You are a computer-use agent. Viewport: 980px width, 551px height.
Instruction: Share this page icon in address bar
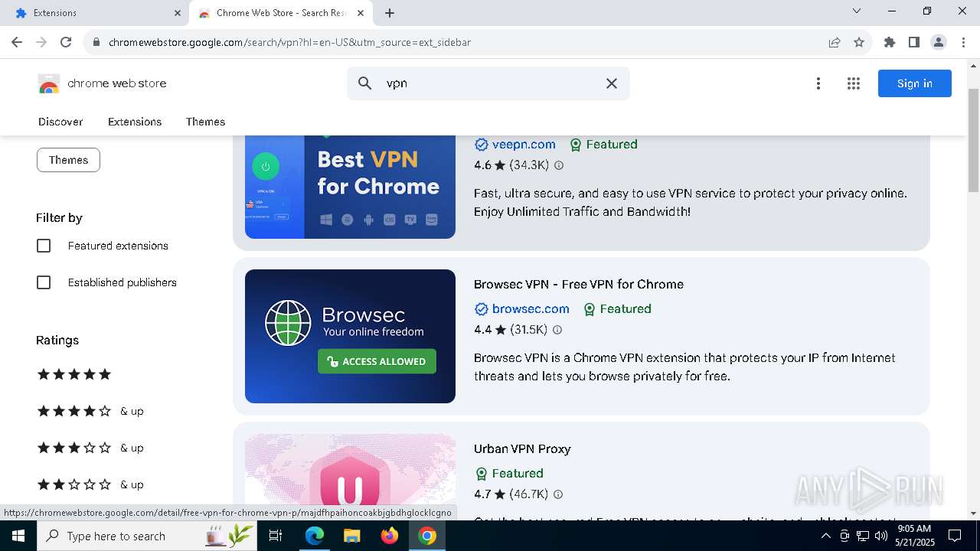(x=835, y=42)
